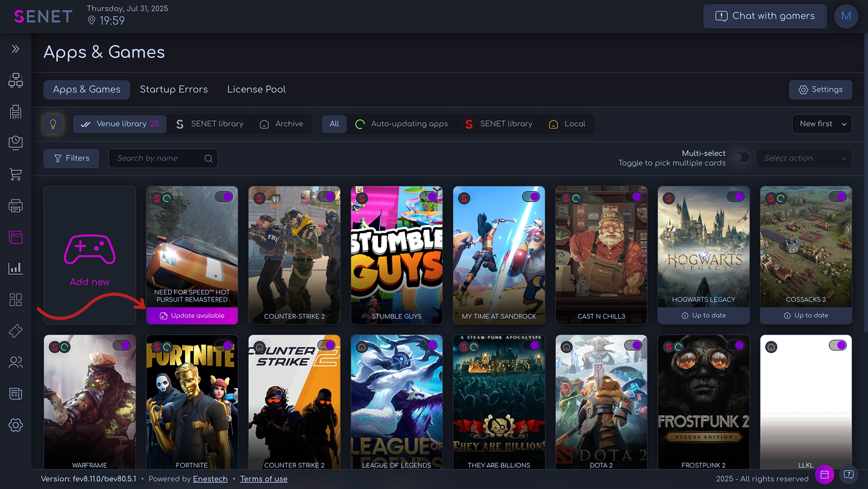Toggle the Cast n Chill3 switch
Image resolution: width=868 pixels, height=489 pixels.
(633, 197)
